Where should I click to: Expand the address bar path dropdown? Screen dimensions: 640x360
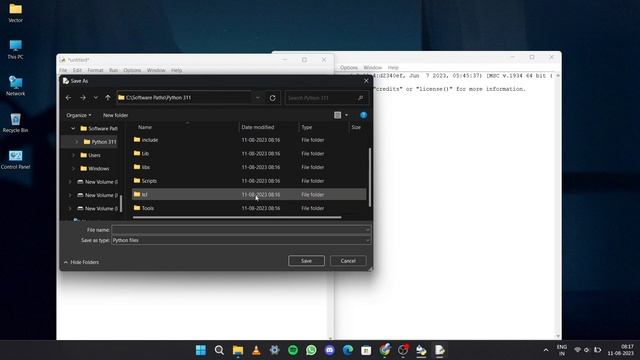(258, 98)
